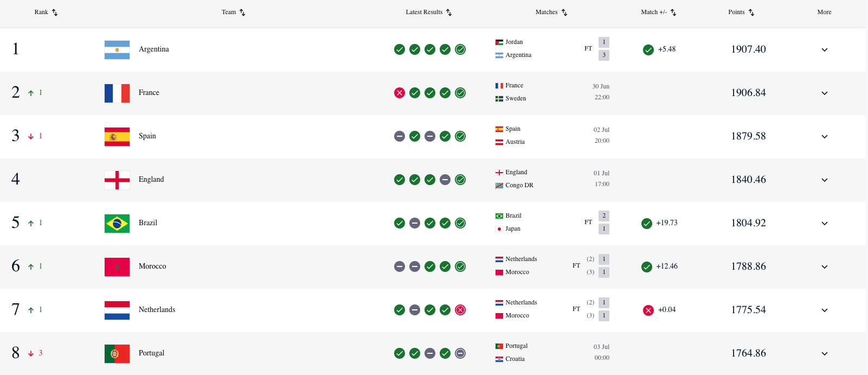Open the Spain team link

pyautogui.click(x=147, y=136)
